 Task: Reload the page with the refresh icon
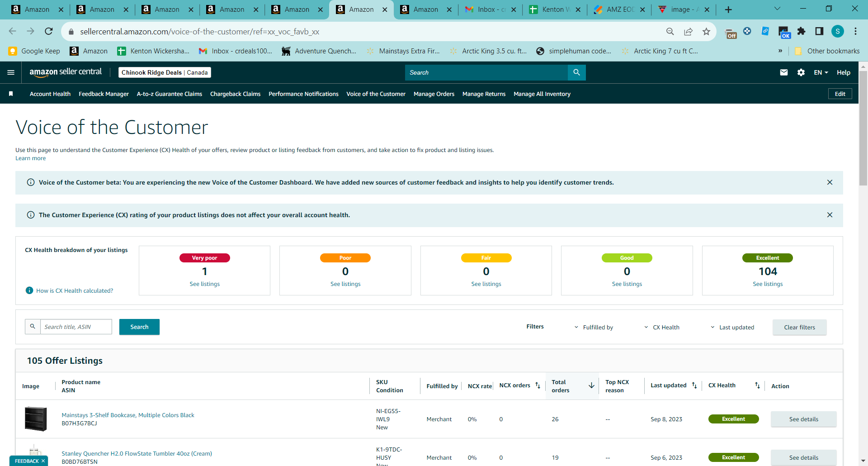click(x=49, y=31)
